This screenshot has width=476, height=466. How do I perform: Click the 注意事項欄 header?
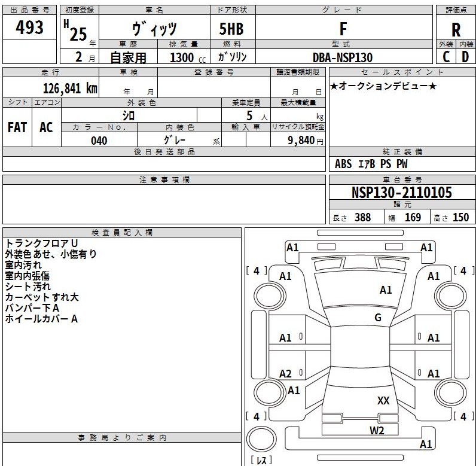point(164,180)
